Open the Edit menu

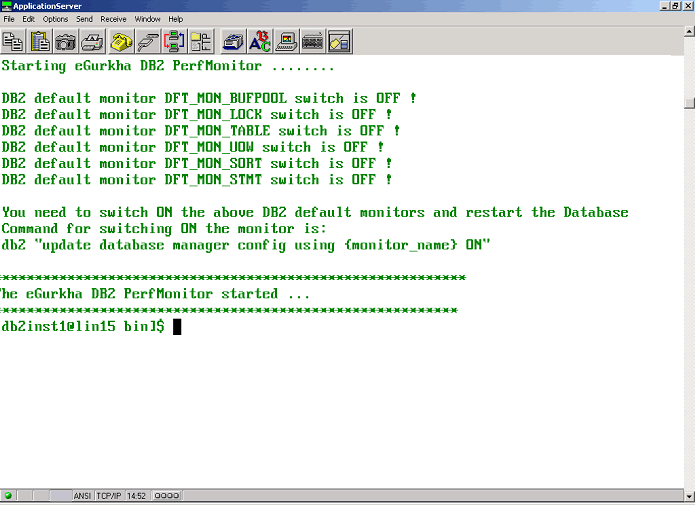(x=28, y=19)
